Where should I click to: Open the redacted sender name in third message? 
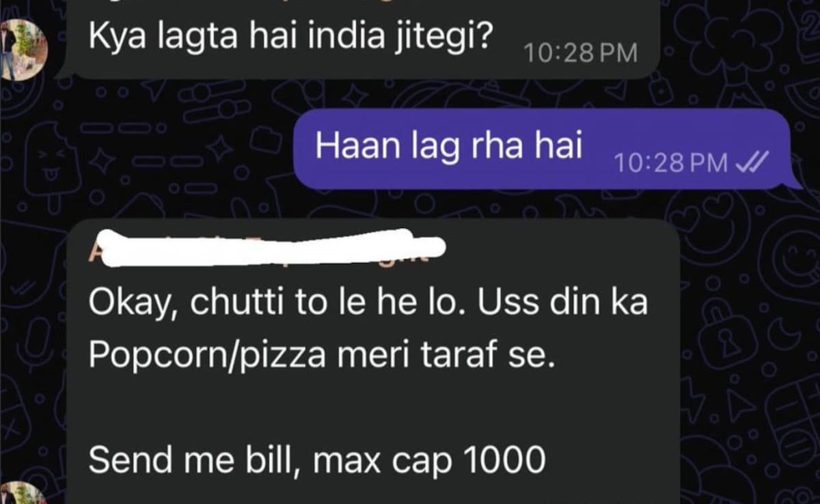[266, 247]
